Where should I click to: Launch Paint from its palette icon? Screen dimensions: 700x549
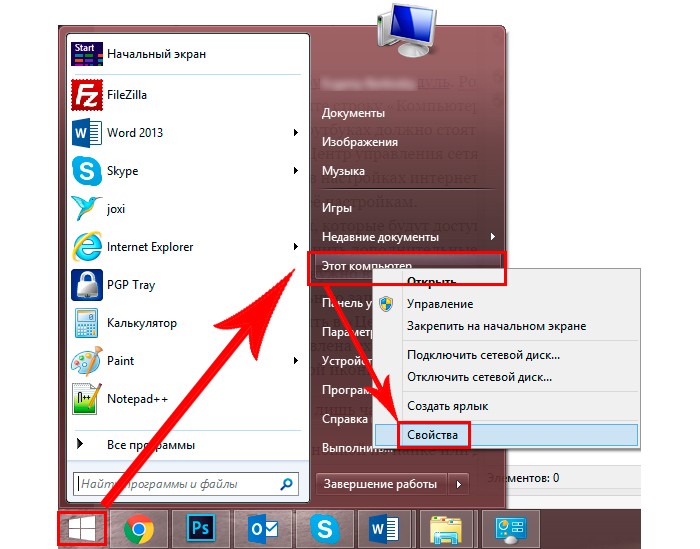[87, 361]
